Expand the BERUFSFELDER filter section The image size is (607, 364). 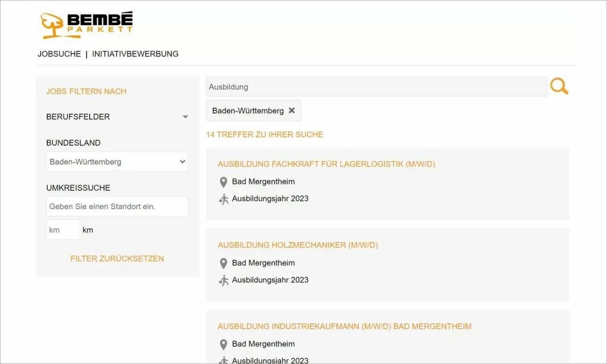[x=78, y=117]
